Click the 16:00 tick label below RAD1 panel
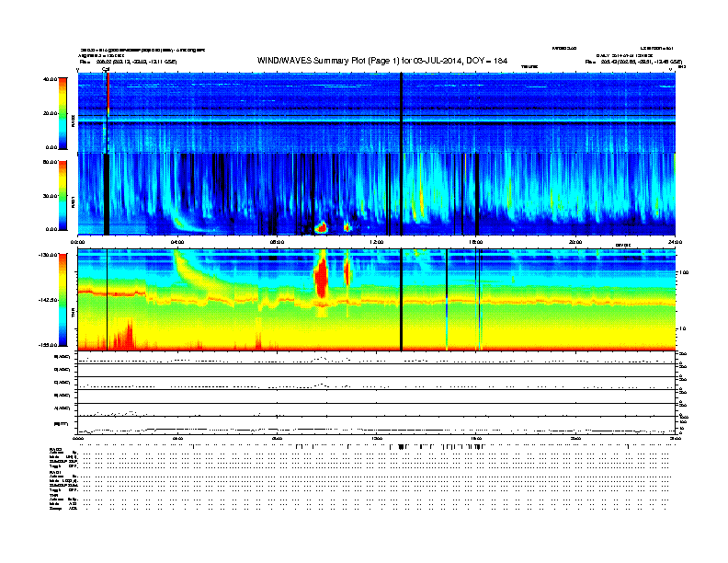The image size is (728, 563). [476, 242]
